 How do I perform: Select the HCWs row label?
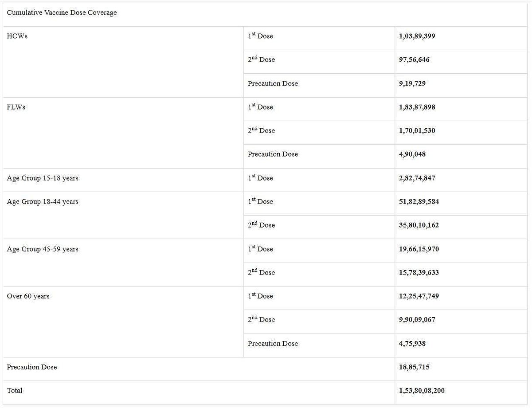(x=17, y=36)
